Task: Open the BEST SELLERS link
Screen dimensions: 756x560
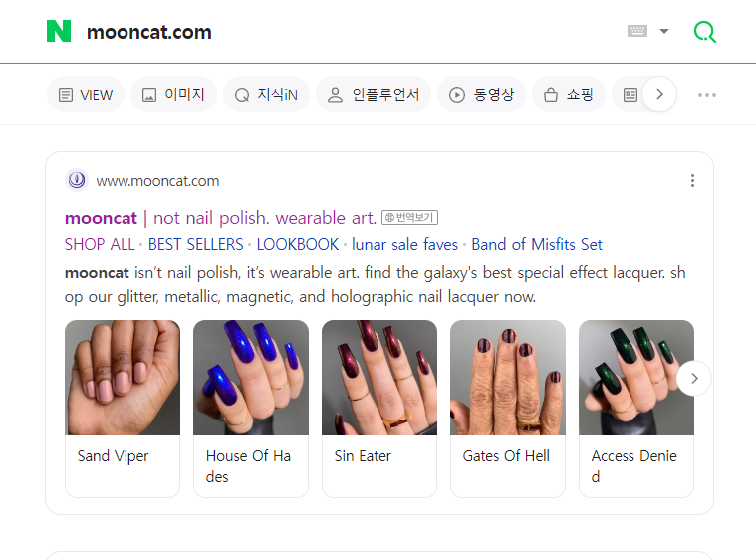Action: tap(195, 244)
